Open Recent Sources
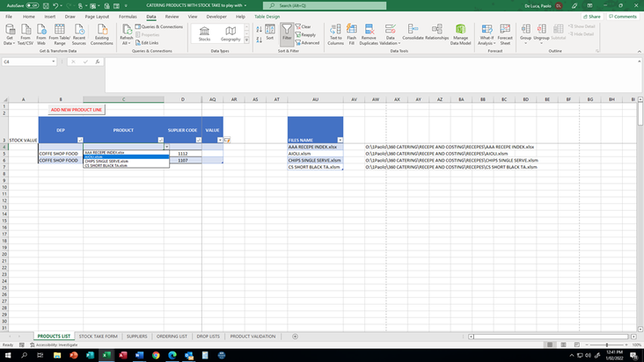Image resolution: width=644 pixels, height=362 pixels. (79, 34)
